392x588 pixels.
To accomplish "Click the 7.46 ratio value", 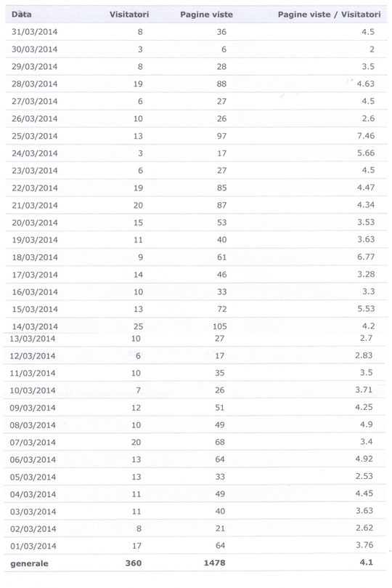I will (366, 135).
